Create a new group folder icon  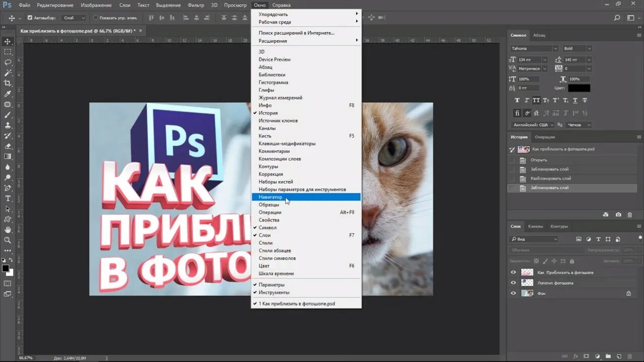(x=608, y=356)
